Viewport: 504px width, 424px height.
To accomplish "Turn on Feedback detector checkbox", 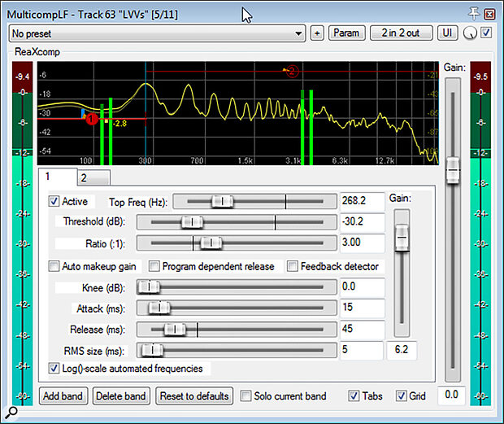I will 293,266.
